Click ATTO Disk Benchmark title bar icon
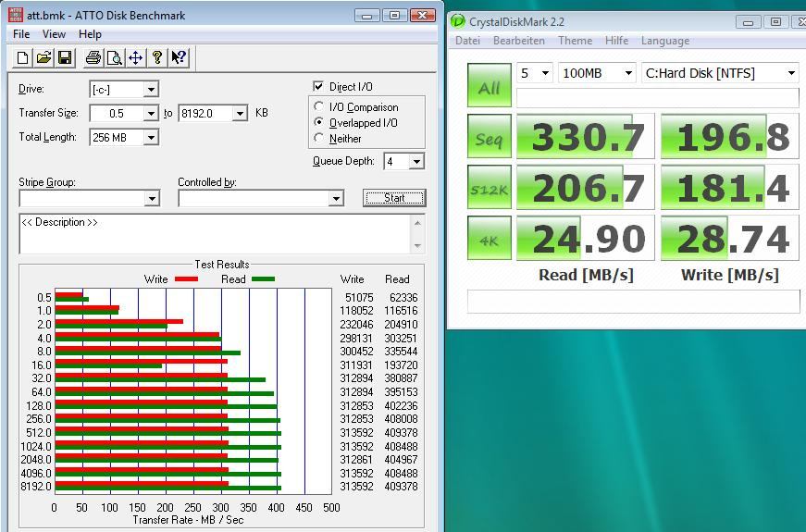 (16, 15)
